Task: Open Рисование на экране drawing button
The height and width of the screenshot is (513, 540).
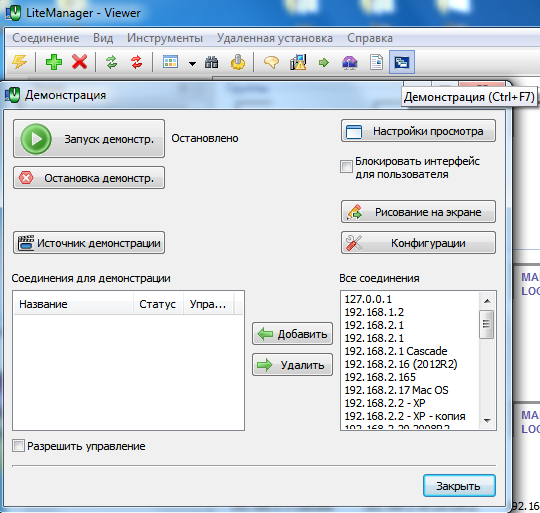Action: [418, 212]
